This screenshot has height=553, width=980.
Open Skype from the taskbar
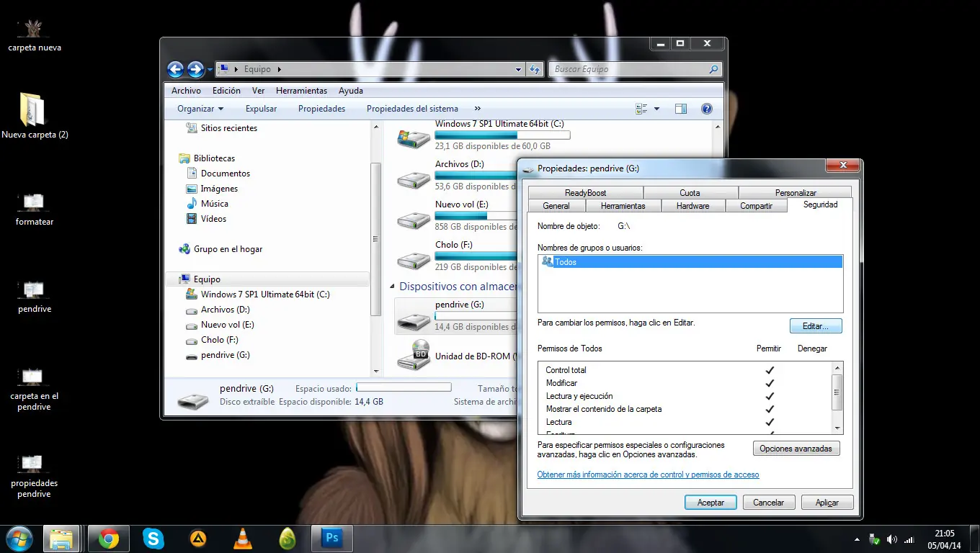click(153, 539)
